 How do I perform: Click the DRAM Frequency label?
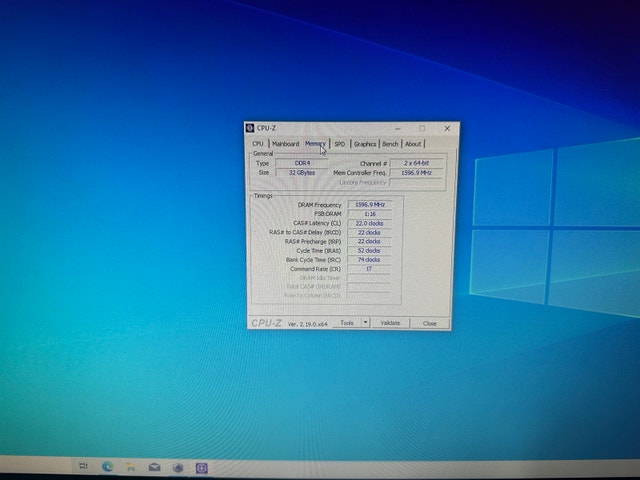coord(319,205)
